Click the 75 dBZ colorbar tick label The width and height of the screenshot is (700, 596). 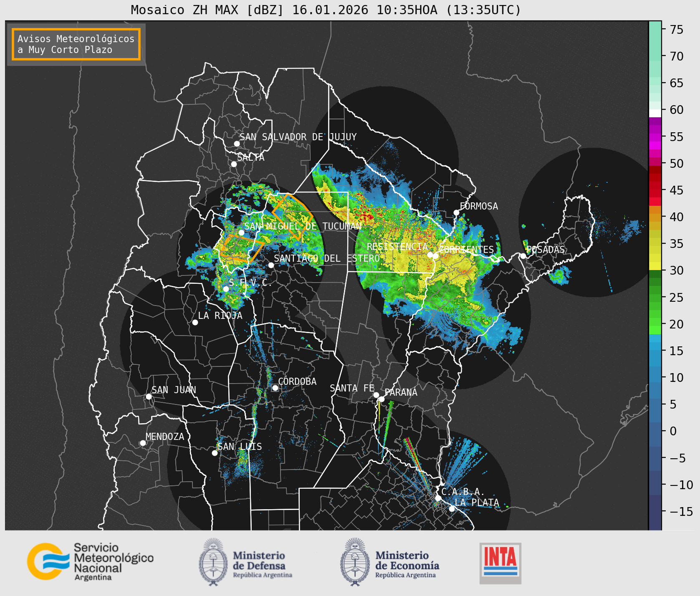[677, 30]
